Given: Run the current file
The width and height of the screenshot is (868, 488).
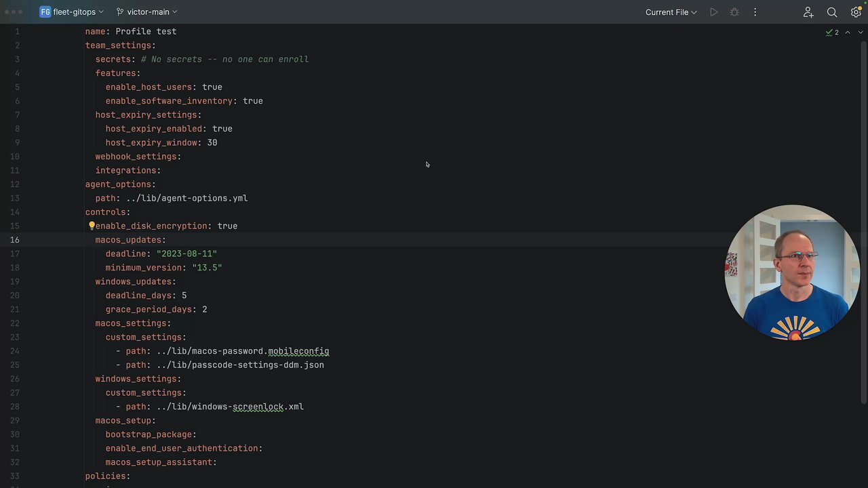Looking at the screenshot, I should (713, 12).
